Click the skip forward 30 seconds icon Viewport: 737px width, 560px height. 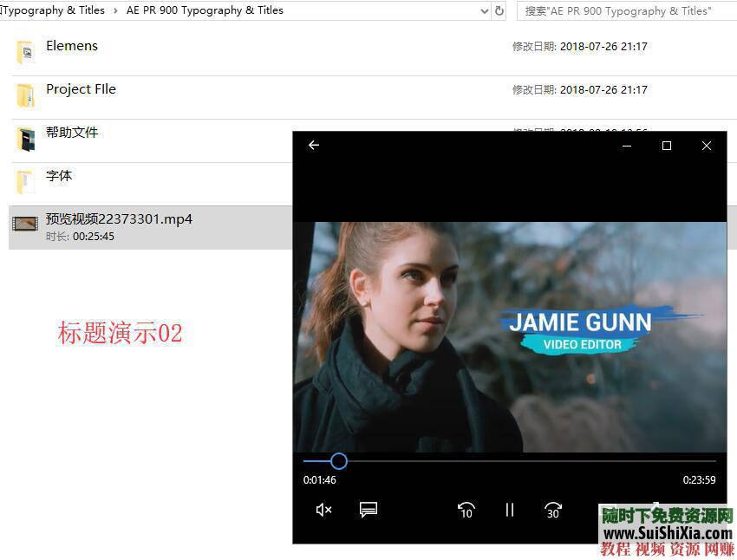click(553, 511)
